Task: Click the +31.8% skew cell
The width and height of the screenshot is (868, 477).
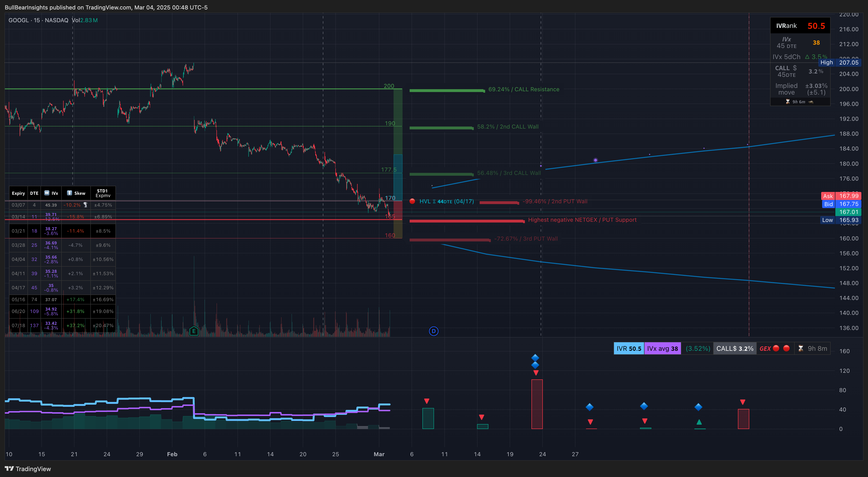Action: point(75,311)
